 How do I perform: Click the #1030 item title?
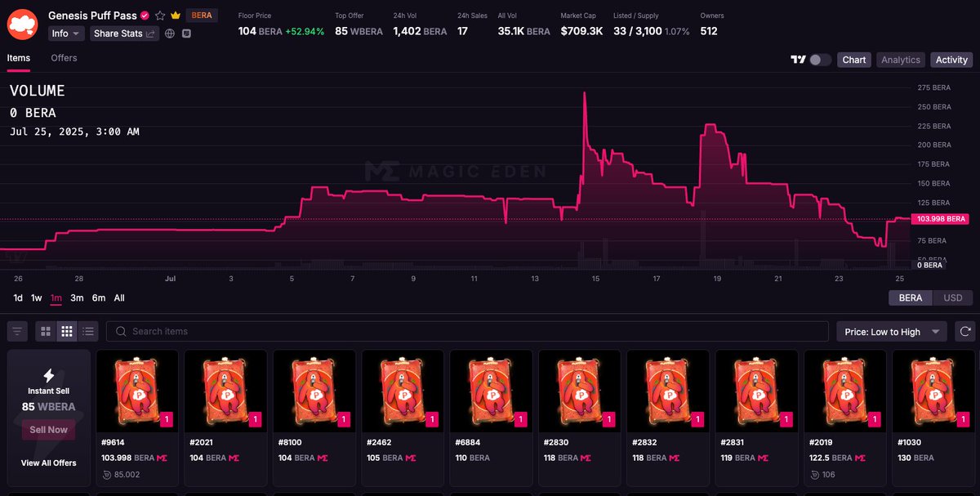click(910, 442)
